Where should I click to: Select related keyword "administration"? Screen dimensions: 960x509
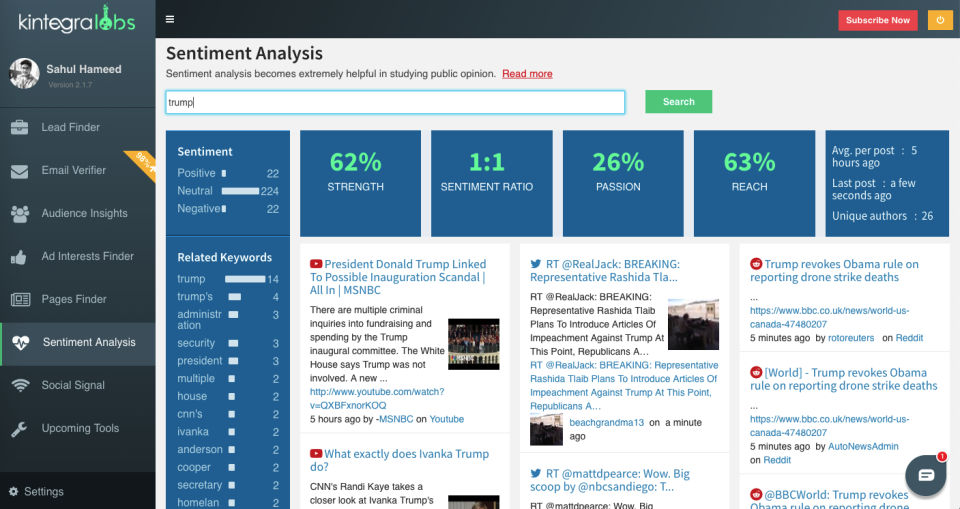point(200,319)
